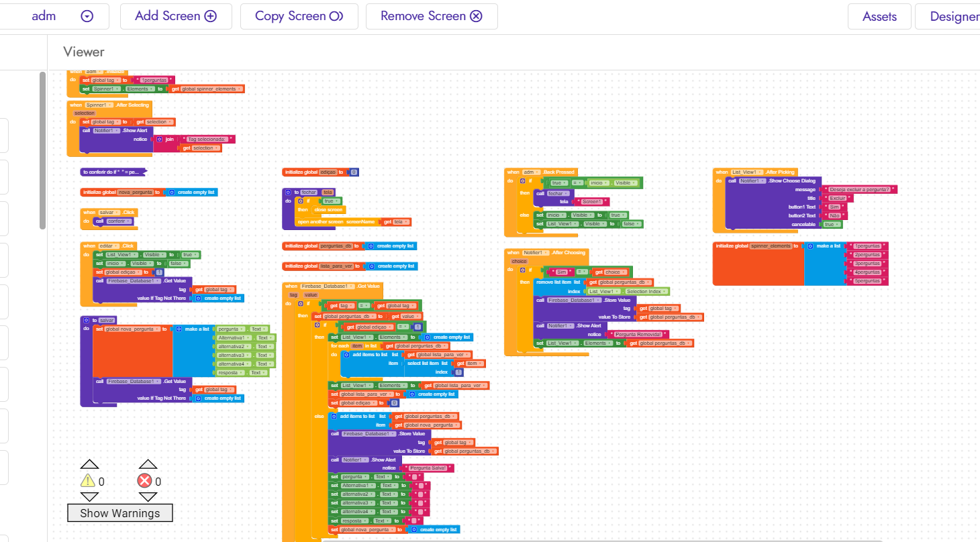Click the nova_pergunta variable name field

coord(136,192)
